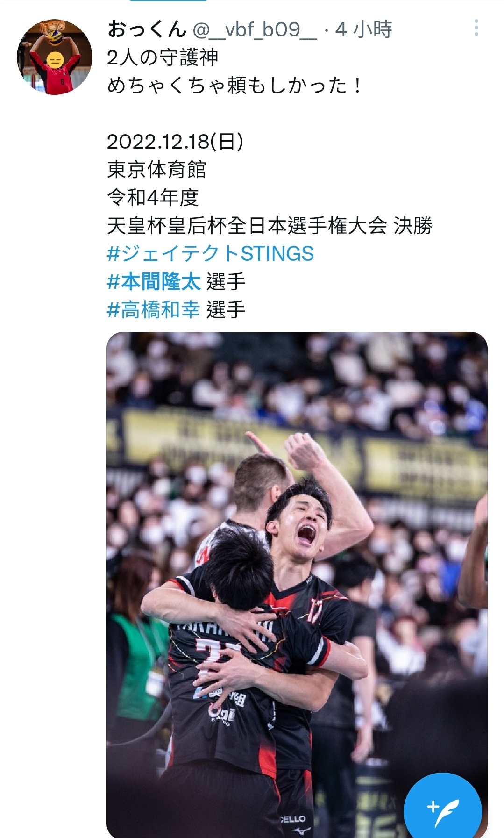
Task: Open the #ジェイテクトSTINGS hashtag
Action: coord(211,254)
